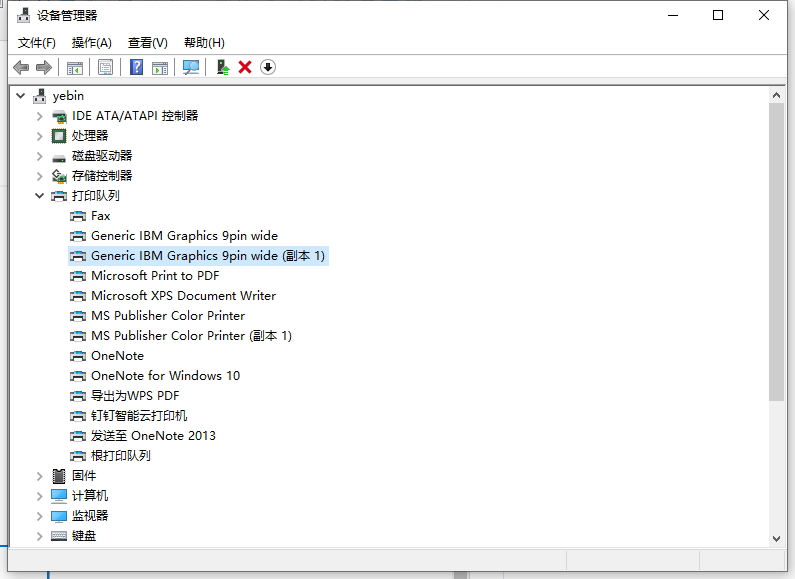Expand the 计算机 category
This screenshot has height=579, width=795.
tap(40, 496)
